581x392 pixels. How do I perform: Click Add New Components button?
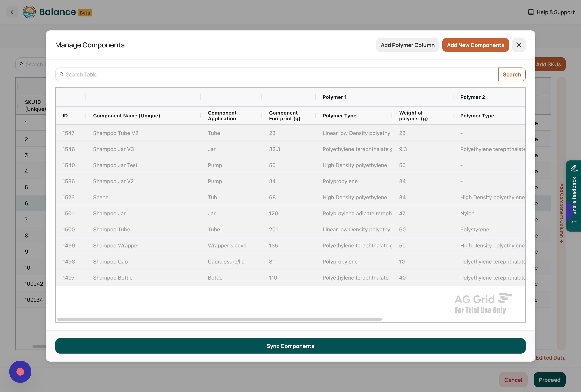tap(475, 45)
